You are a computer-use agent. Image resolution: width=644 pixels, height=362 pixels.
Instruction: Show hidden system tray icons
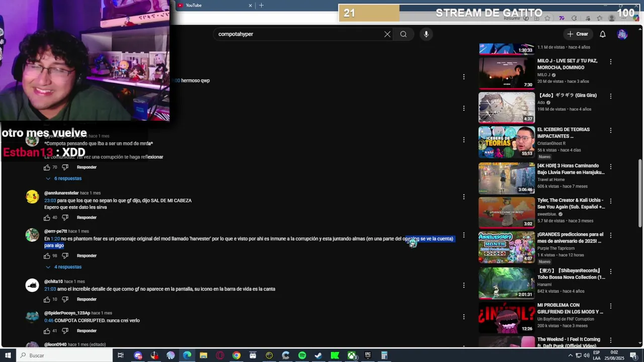pos(571,355)
